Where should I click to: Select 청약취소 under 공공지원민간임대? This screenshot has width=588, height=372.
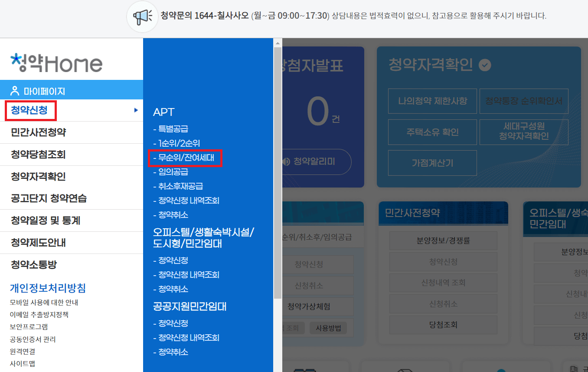170,352
